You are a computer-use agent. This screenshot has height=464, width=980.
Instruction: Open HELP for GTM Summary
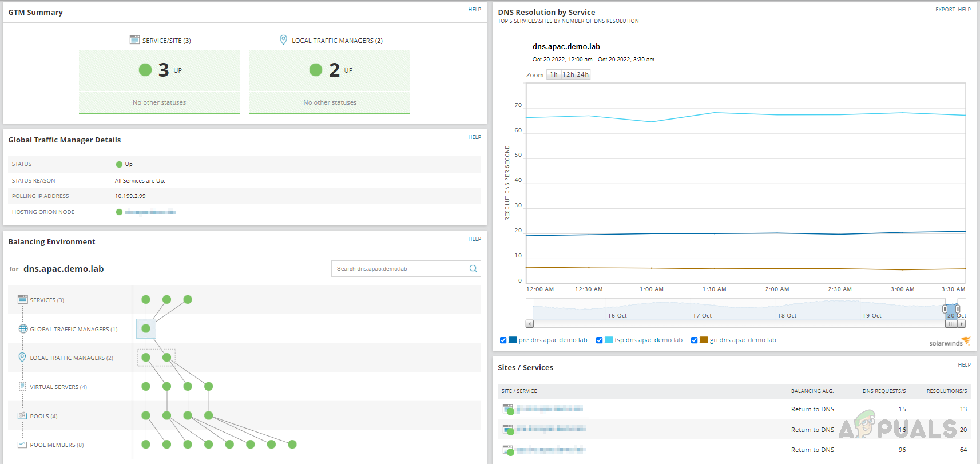474,10
